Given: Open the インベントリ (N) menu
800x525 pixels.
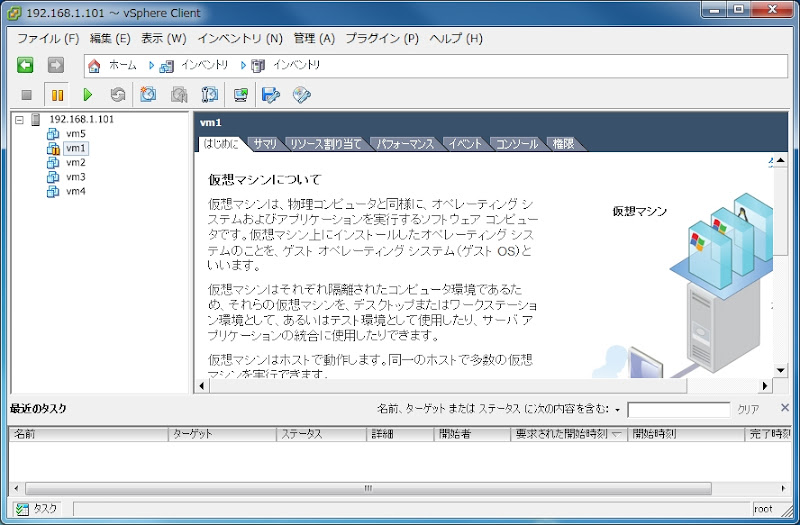Looking at the screenshot, I should (240, 39).
